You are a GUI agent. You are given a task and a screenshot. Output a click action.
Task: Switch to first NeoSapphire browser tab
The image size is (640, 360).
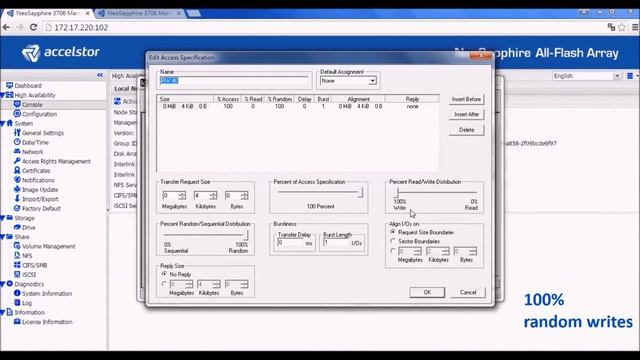(48, 13)
